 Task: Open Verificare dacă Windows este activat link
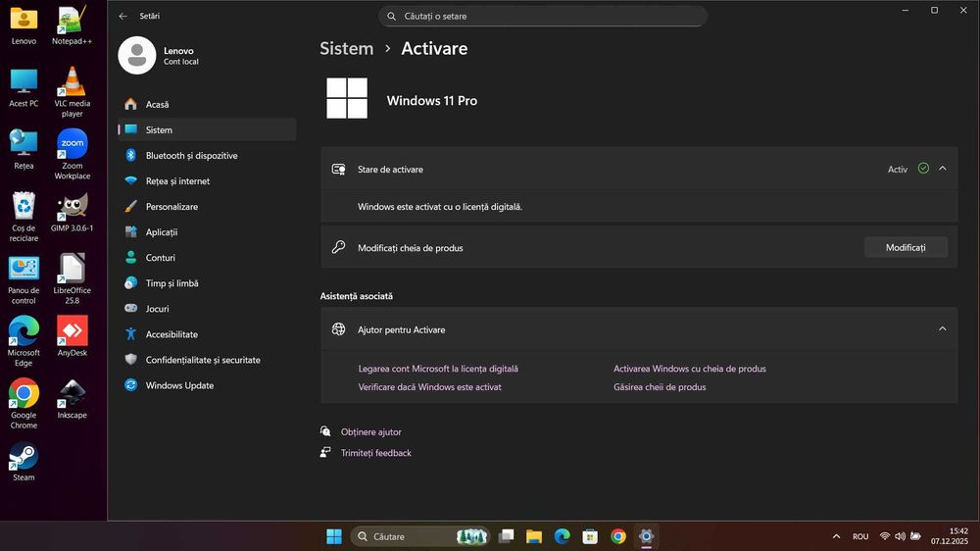(429, 387)
